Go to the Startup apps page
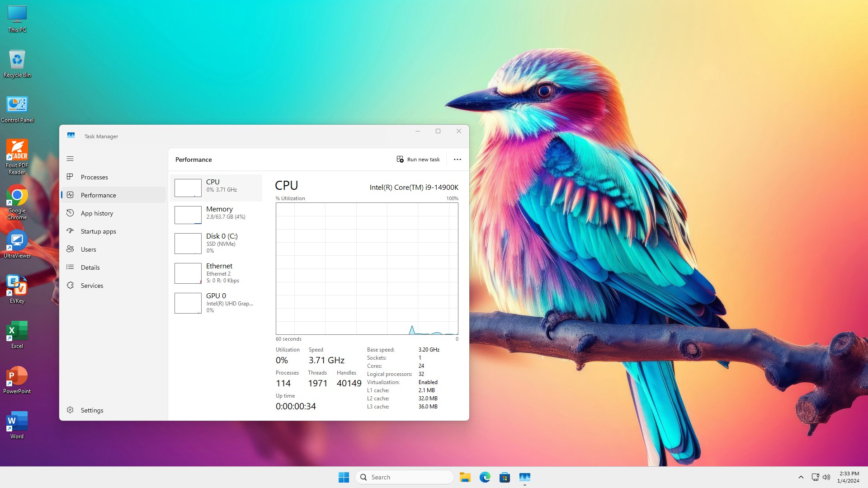The image size is (868, 488). tap(98, 231)
